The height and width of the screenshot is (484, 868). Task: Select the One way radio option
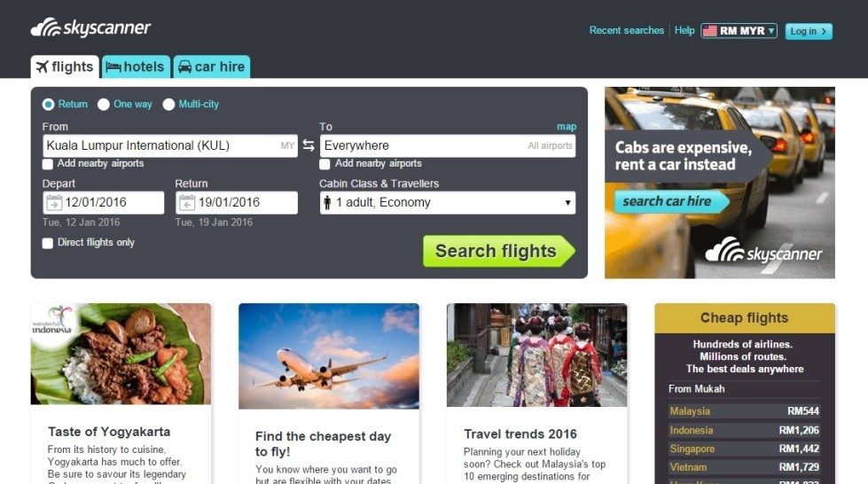tap(104, 105)
